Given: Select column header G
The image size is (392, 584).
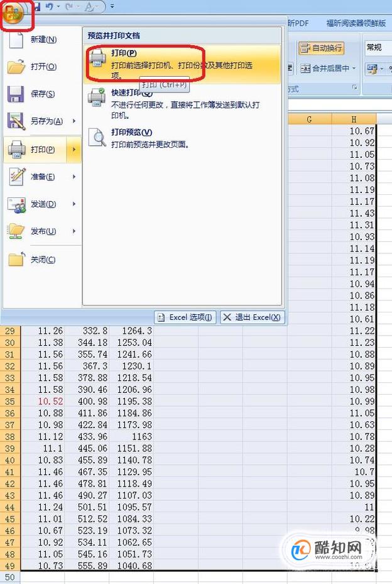Looking at the screenshot, I should [309, 119].
